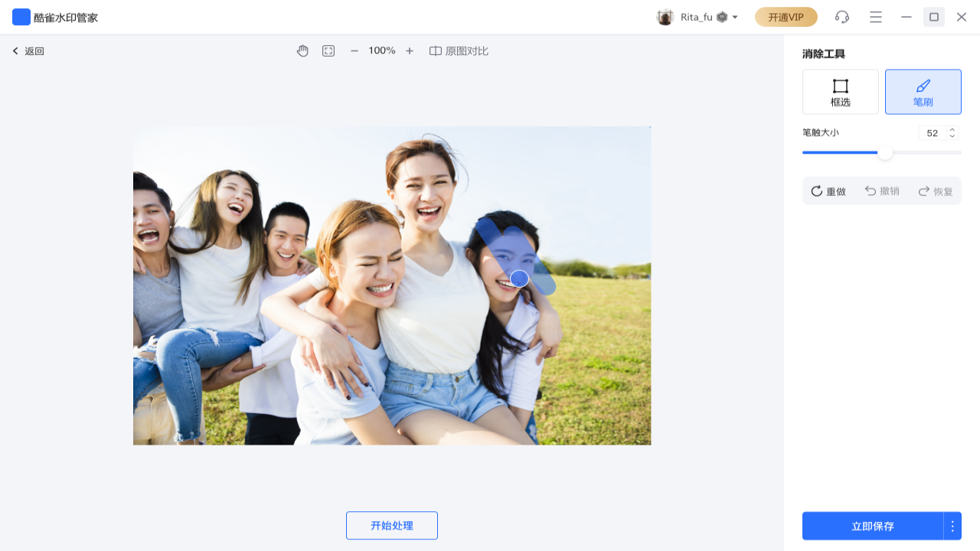This screenshot has width=980, height=551.
Task: Click the 重做 redo icon
Action: (816, 191)
